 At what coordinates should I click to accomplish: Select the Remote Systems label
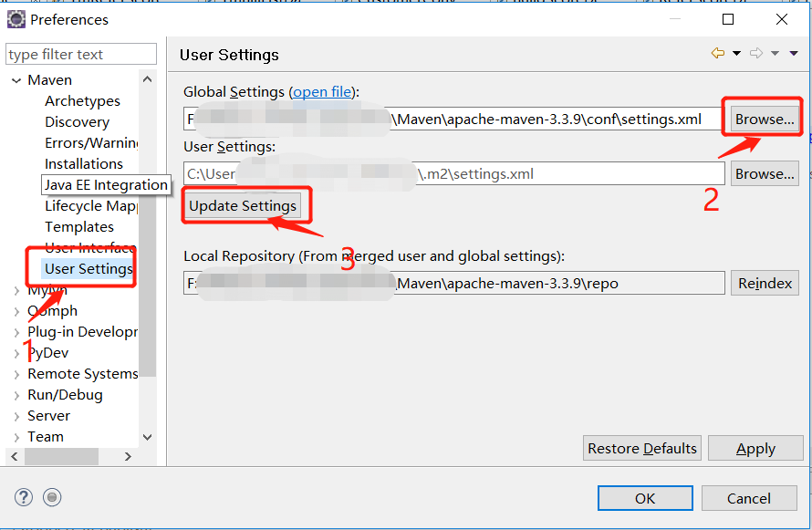pyautogui.click(x=83, y=374)
